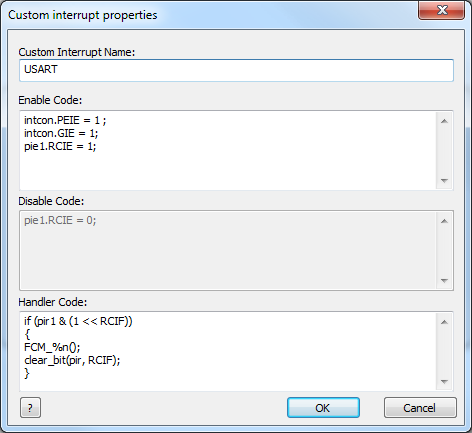Click the Disable Code scroll down arrow

coord(444,281)
